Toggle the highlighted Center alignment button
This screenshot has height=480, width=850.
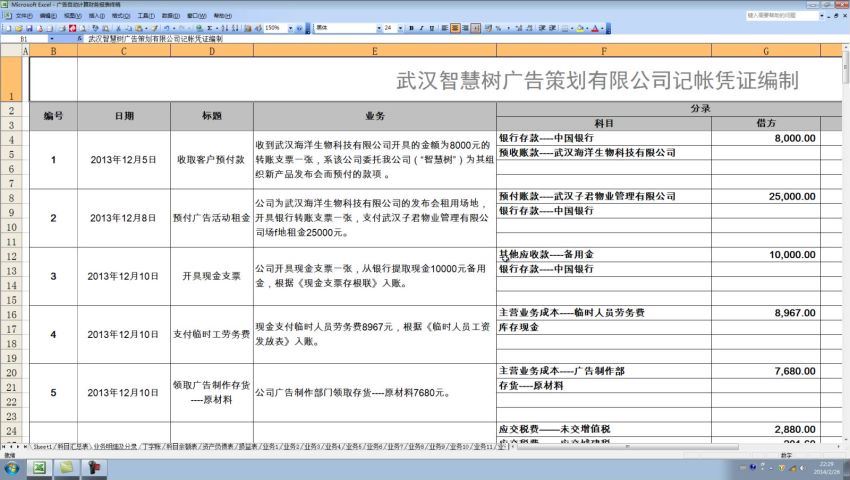pyautogui.click(x=455, y=28)
